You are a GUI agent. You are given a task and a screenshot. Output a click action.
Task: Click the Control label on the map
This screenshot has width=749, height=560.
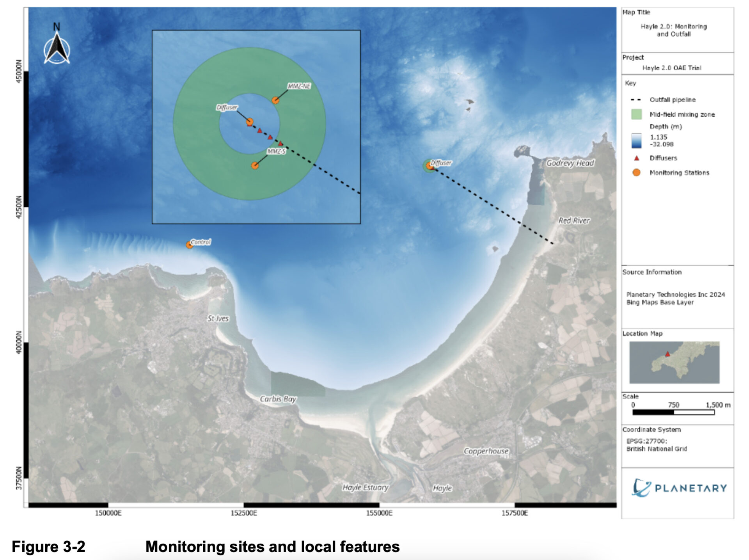tap(201, 242)
